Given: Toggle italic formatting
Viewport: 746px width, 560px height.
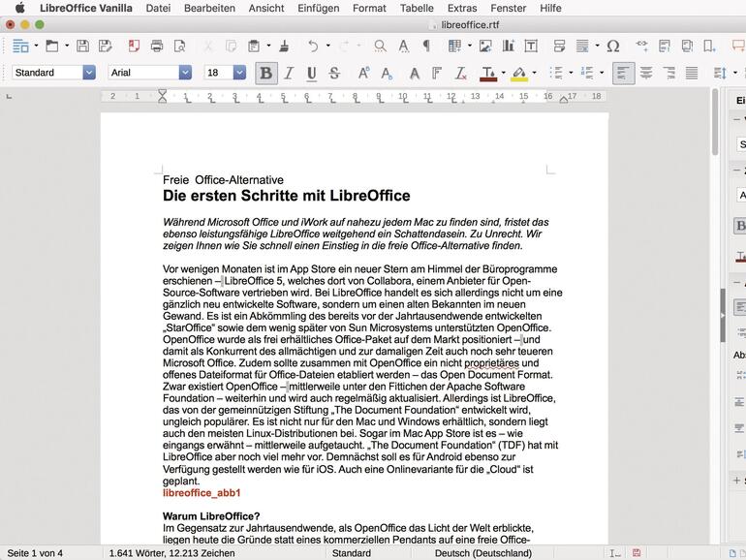Looking at the screenshot, I should click(x=289, y=73).
